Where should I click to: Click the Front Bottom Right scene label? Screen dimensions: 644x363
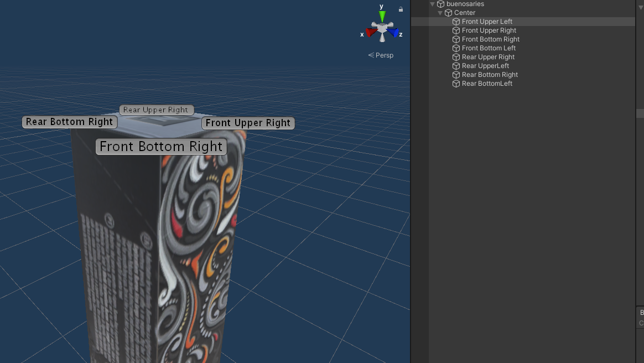point(161,147)
